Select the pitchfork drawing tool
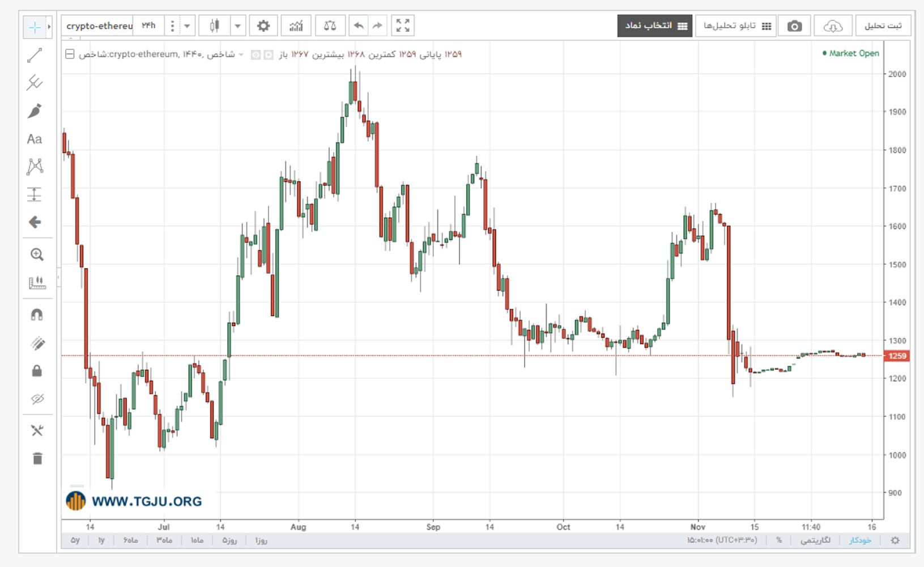 [35, 83]
